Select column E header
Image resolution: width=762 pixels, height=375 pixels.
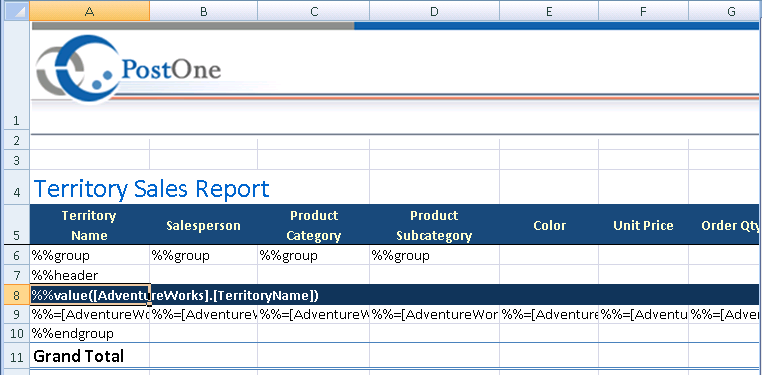coord(549,12)
